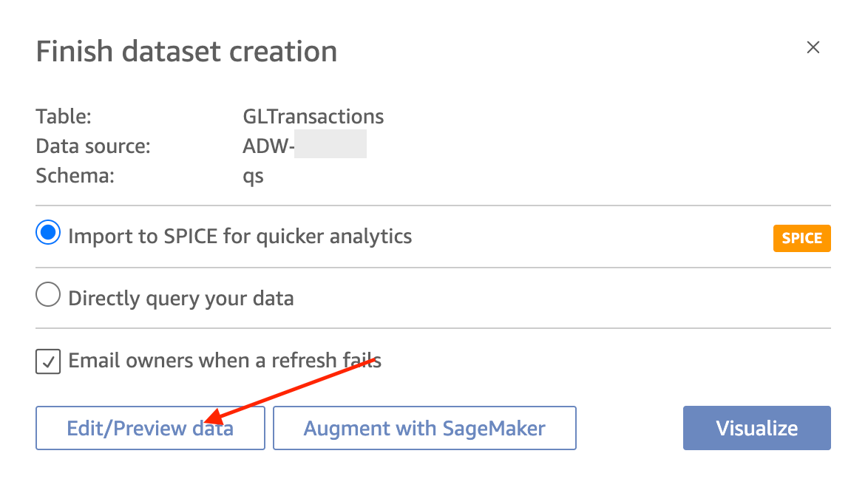The width and height of the screenshot is (868, 479).
Task: Select the Import to SPICE radio button
Action: click(48, 233)
